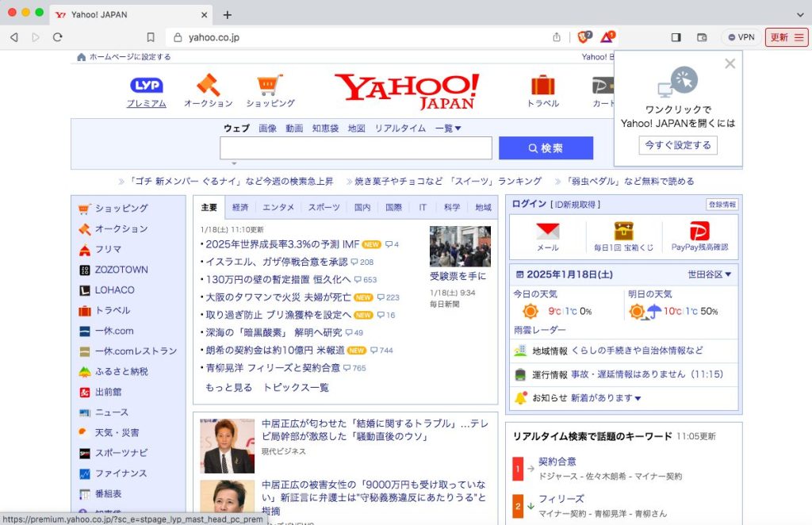Screen dimensions: 812x525
Task: Click the share icon in address bar
Action: click(557, 37)
